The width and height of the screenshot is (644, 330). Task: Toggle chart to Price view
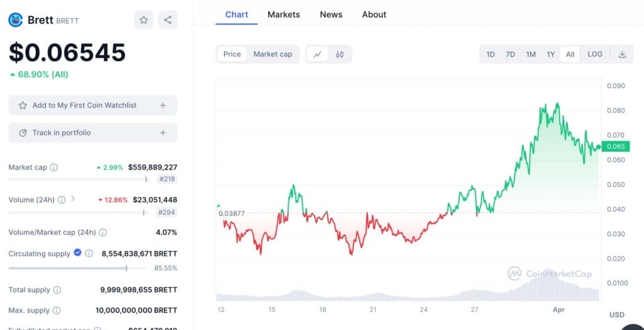[x=232, y=54]
